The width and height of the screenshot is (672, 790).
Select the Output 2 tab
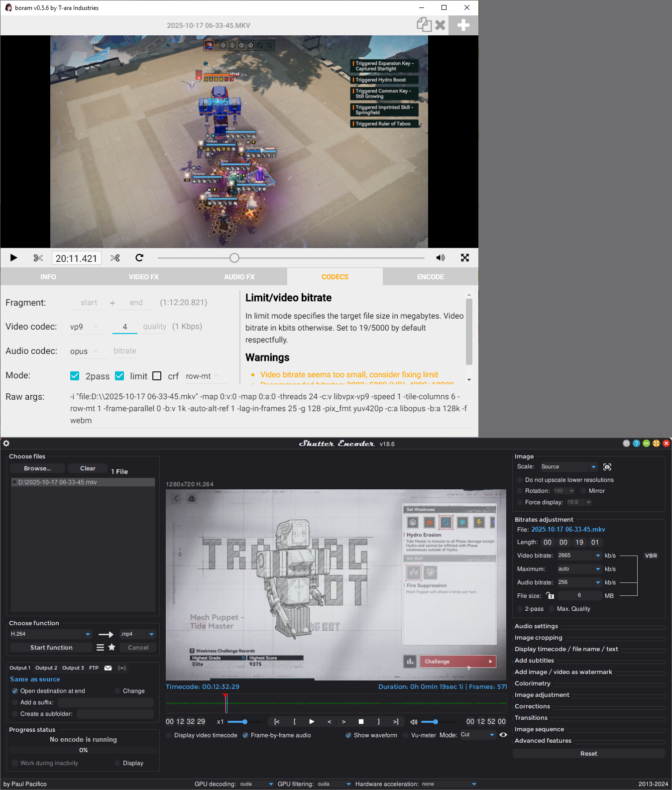click(46, 668)
